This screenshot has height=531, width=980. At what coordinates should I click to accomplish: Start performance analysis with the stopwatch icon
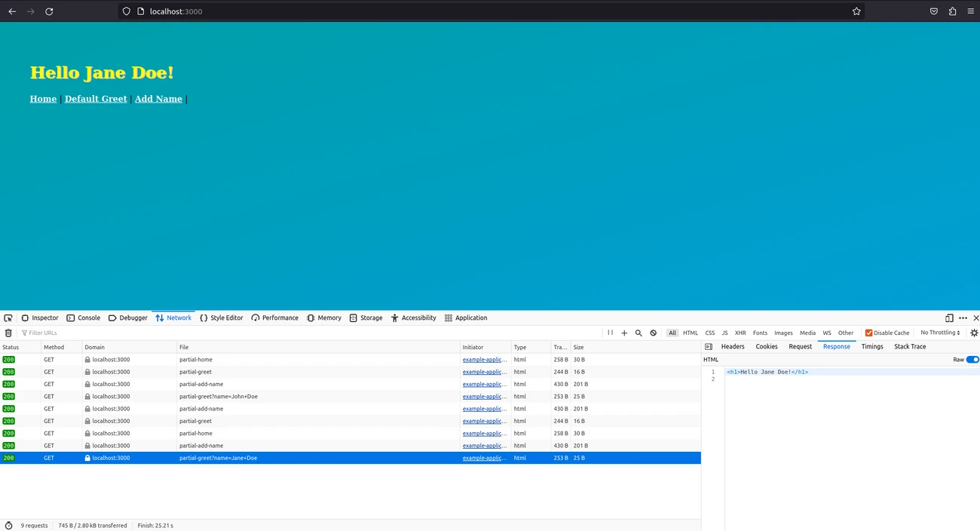point(8,526)
